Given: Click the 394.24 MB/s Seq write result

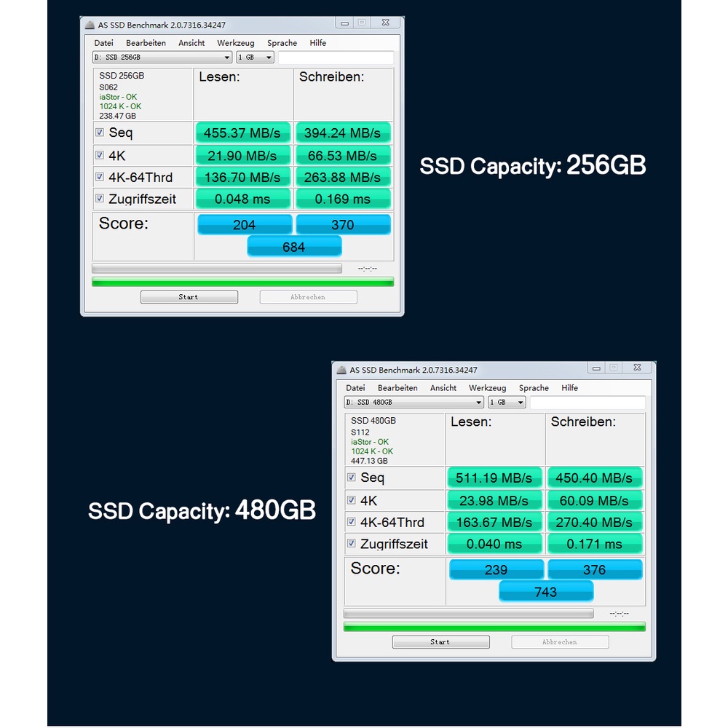Looking at the screenshot, I should click(343, 132).
